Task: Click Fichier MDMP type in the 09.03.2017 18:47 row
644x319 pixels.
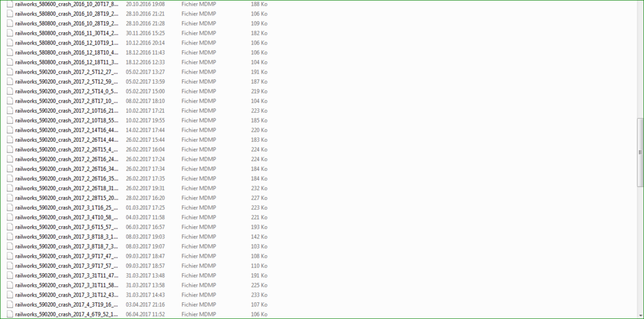Action: coord(199,256)
